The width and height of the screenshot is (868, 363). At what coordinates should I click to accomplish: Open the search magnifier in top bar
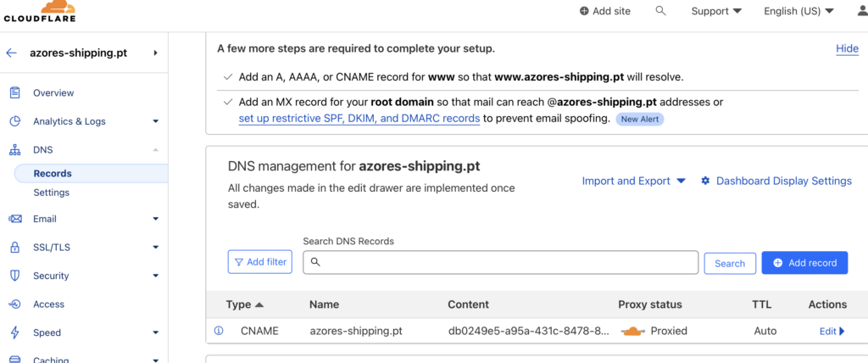660,10
